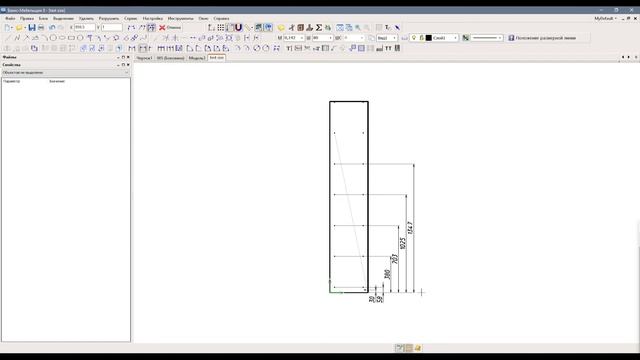Click the first status bar icon at bottom
This screenshot has height=360, width=640.
400,348
